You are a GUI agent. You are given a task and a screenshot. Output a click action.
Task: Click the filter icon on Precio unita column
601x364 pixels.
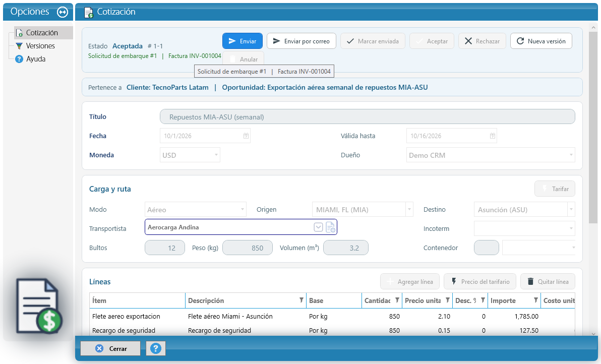pos(447,300)
